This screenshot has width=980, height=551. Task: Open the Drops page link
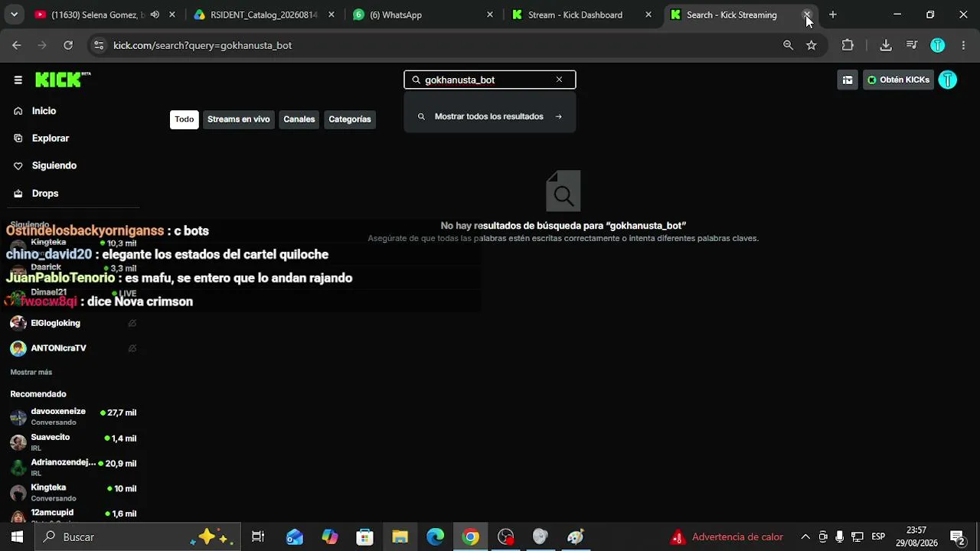45,194
